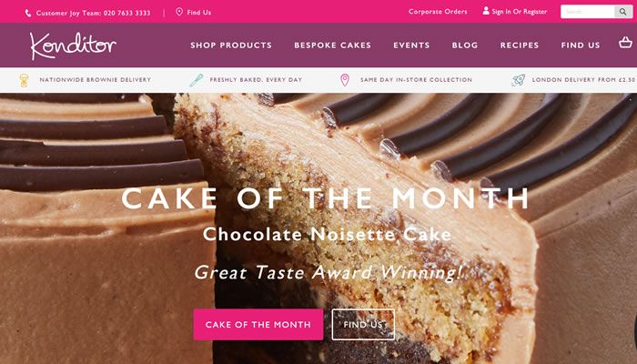Click the pink map pin collection icon

[x=345, y=80]
